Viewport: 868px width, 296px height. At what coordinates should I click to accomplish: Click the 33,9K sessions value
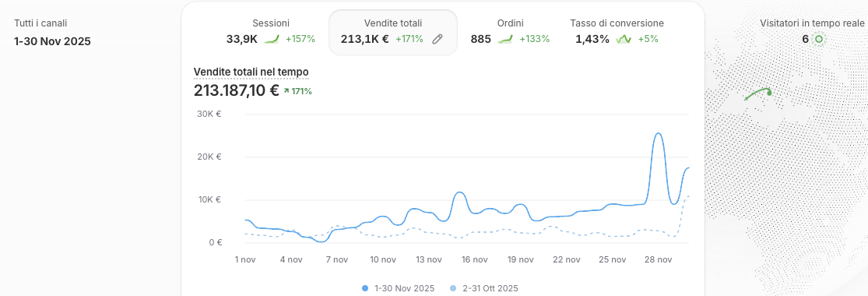(242, 39)
